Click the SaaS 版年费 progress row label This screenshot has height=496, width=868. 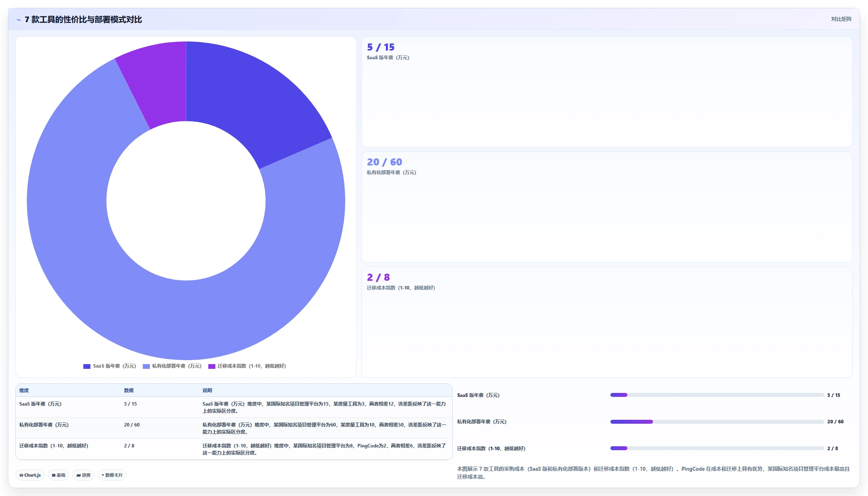tap(478, 395)
